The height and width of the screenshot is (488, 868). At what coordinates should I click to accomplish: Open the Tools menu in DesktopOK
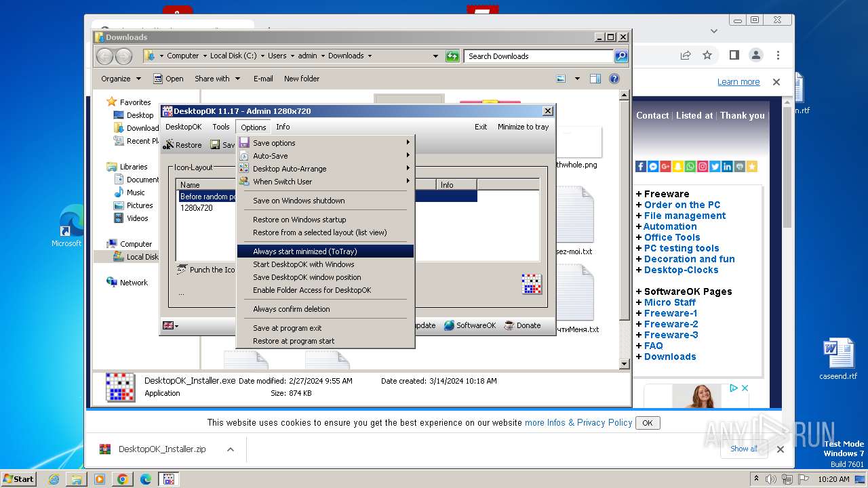tap(221, 127)
